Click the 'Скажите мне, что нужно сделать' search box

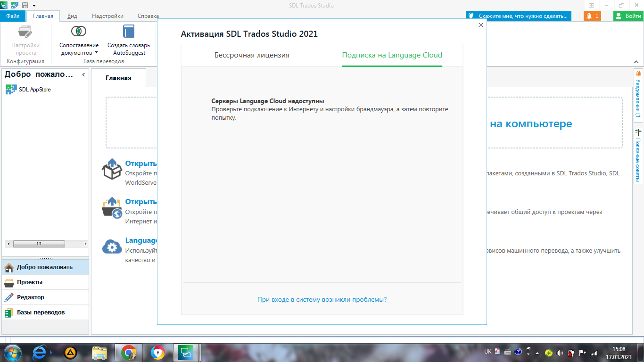519,16
